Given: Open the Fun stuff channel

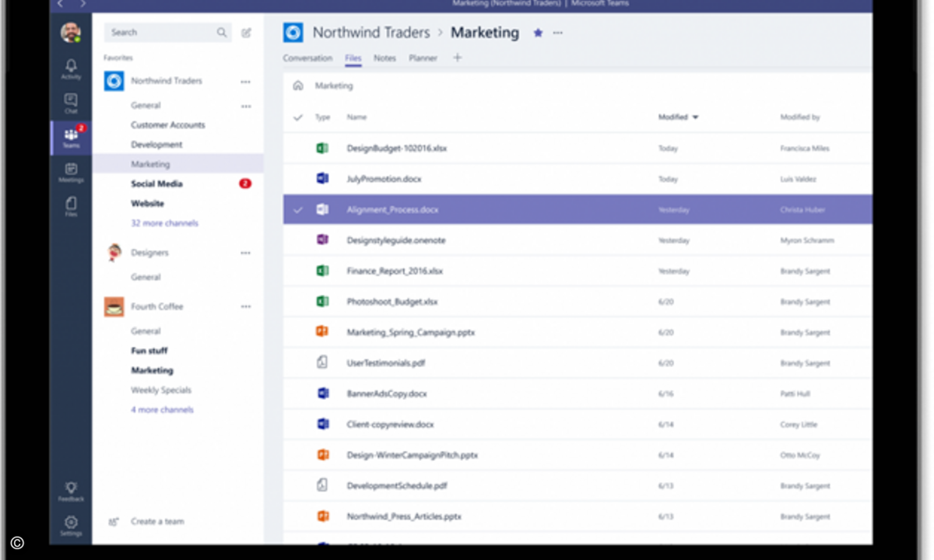Looking at the screenshot, I should point(149,351).
